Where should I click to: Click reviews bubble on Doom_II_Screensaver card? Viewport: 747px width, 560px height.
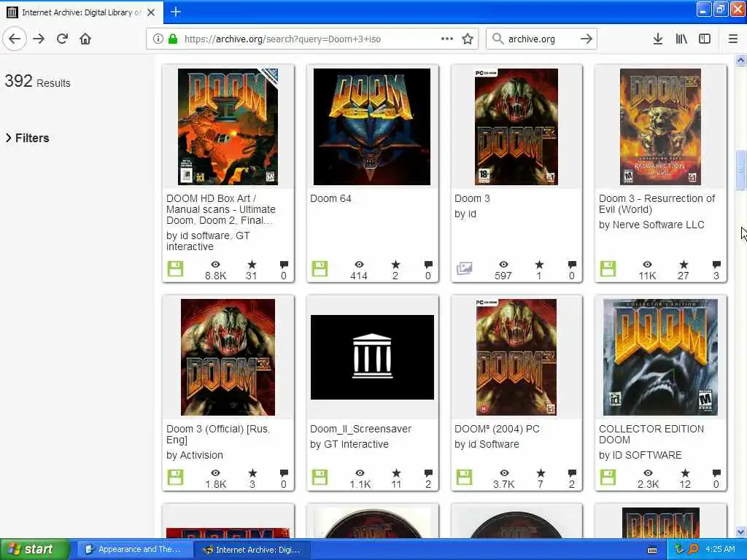428,472
